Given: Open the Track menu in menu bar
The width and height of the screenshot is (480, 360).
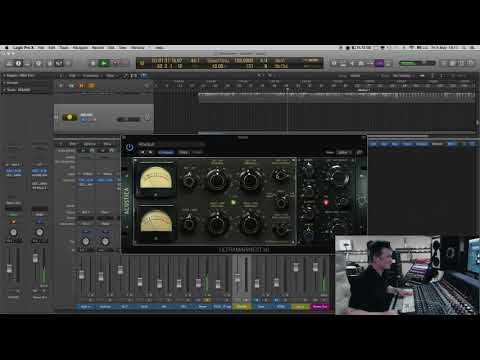Looking at the screenshot, I should [x=64, y=48].
